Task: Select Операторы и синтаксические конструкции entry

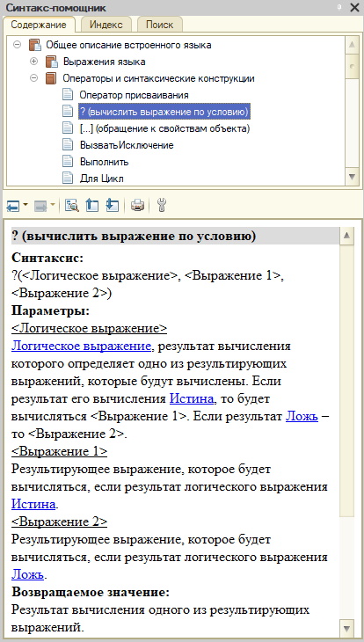Action: pyautogui.click(x=158, y=78)
